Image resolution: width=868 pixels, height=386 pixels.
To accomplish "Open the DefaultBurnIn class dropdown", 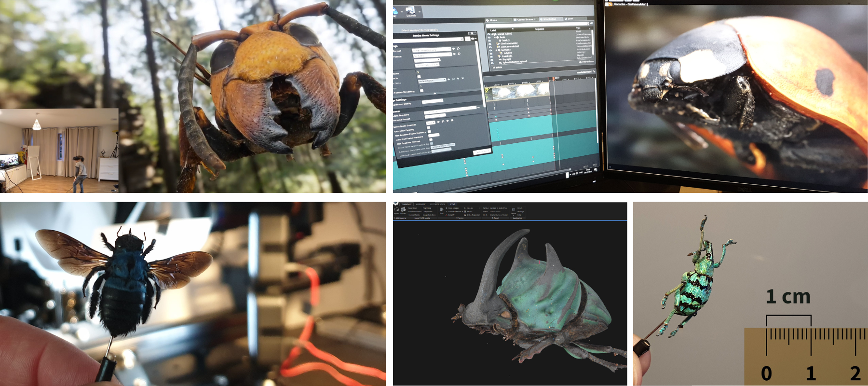I will (433, 80).
